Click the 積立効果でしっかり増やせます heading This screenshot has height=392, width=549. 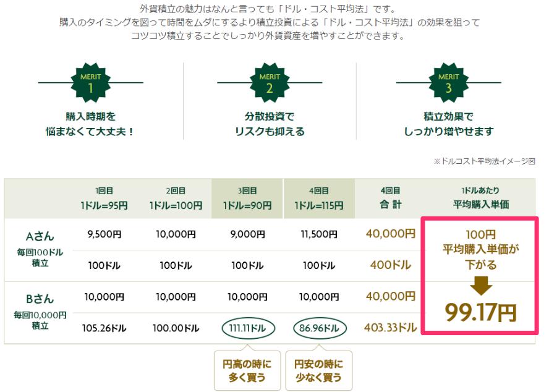click(x=448, y=124)
